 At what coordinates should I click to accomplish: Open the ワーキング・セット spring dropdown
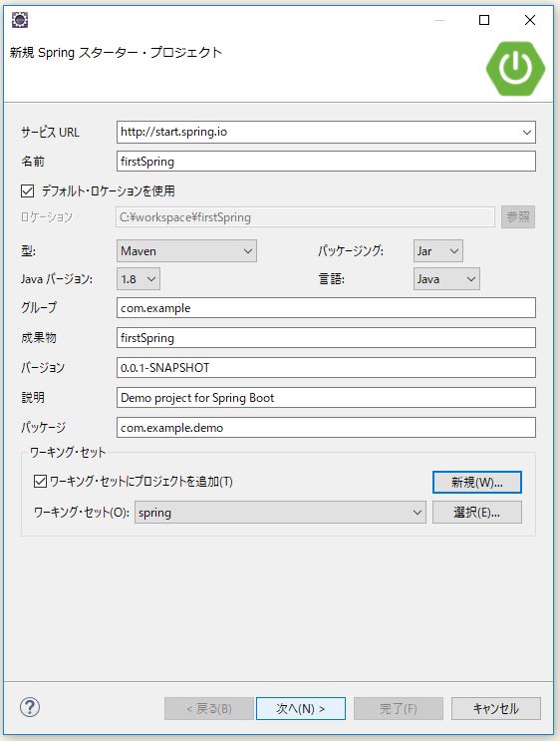280,513
